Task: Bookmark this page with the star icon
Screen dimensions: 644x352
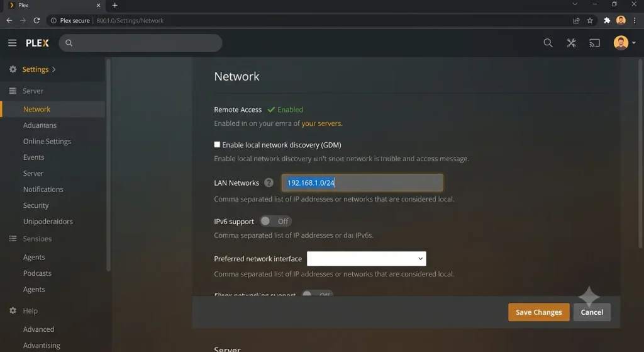Action: (590, 21)
